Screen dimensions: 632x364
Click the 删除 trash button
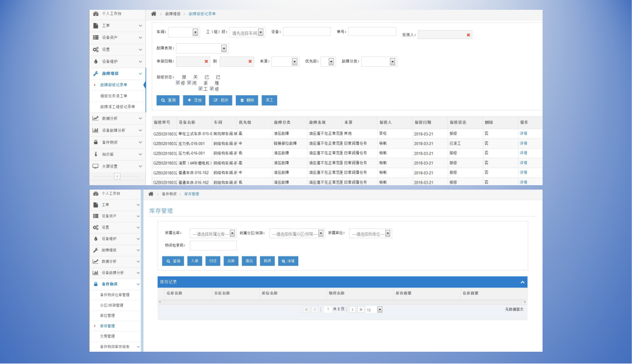[x=247, y=100]
